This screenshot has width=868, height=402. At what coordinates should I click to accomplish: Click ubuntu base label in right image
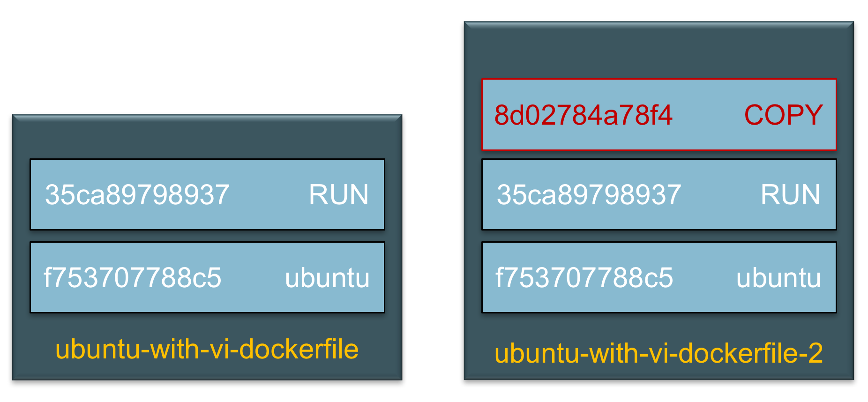(778, 278)
